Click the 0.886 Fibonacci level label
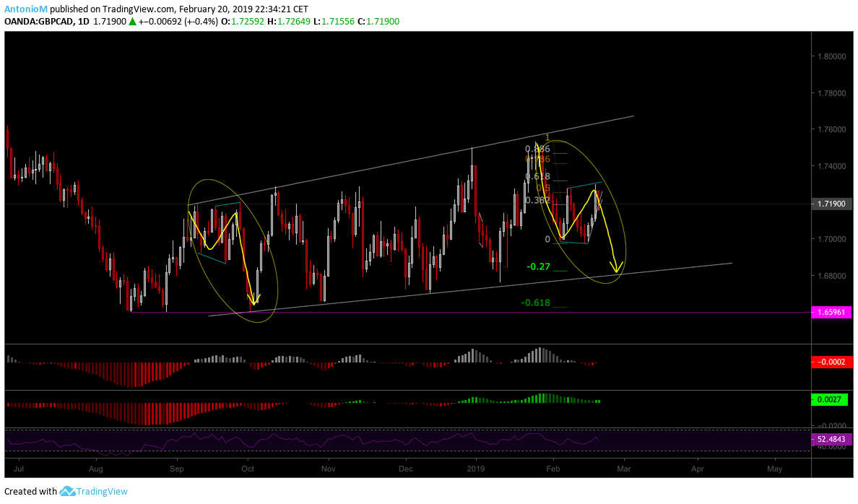Viewport: 858px width, 504px height. (537, 149)
